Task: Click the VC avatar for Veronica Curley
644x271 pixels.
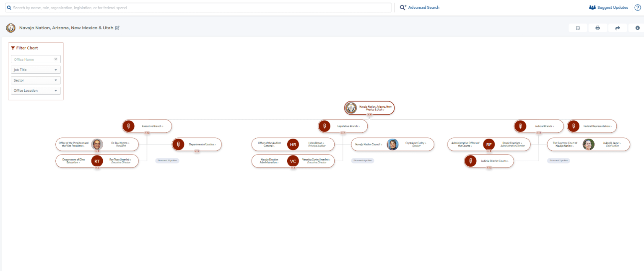Action: 293,161
